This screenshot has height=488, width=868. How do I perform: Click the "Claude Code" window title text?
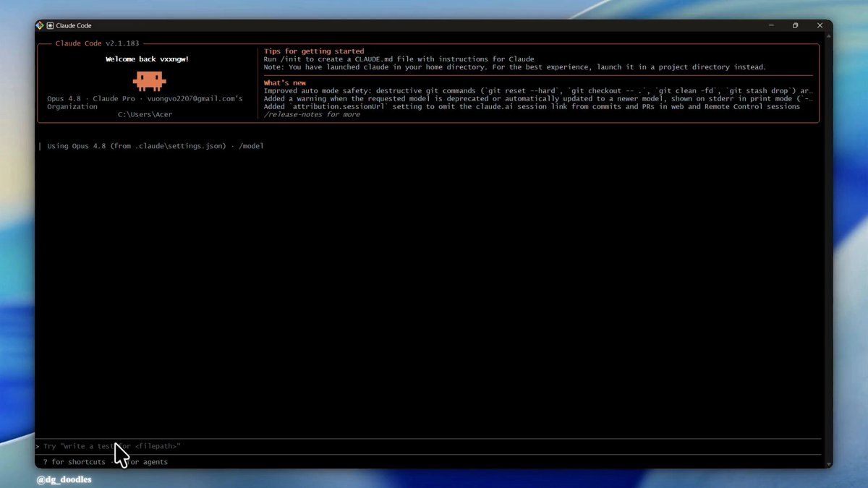point(74,25)
